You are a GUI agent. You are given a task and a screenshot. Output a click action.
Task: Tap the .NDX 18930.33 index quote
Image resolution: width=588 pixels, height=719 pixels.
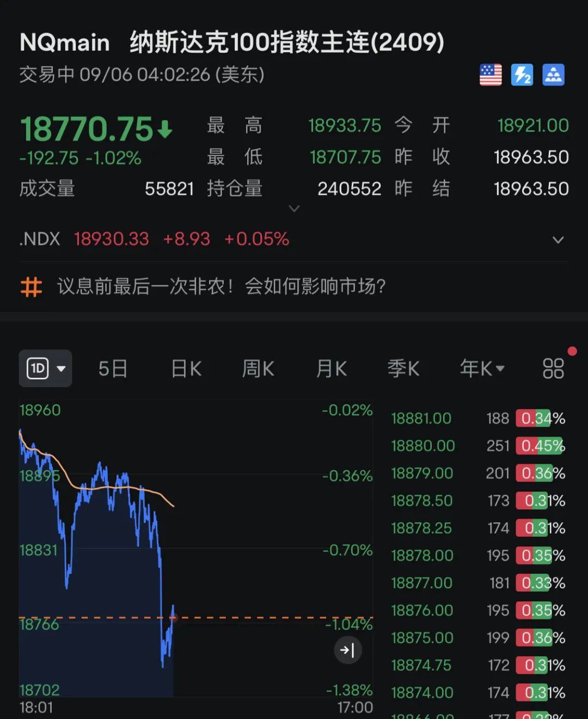pyautogui.click(x=154, y=239)
